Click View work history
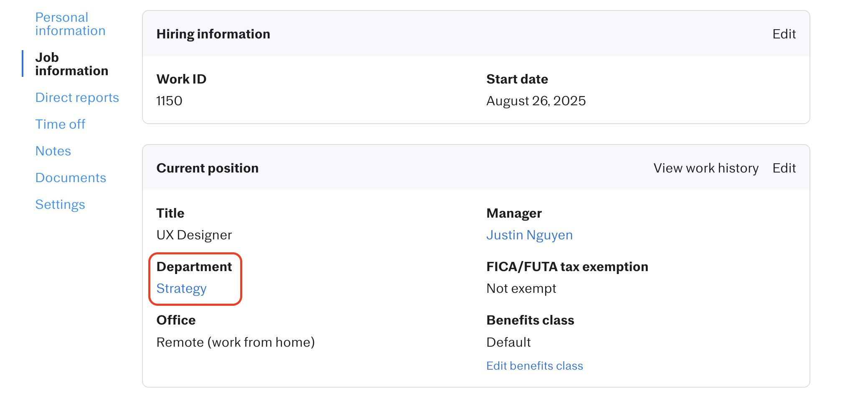The image size is (868, 401). click(x=706, y=168)
